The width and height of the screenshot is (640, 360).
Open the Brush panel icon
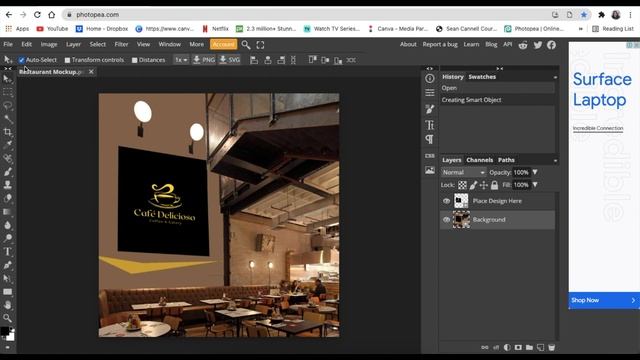[x=430, y=109]
